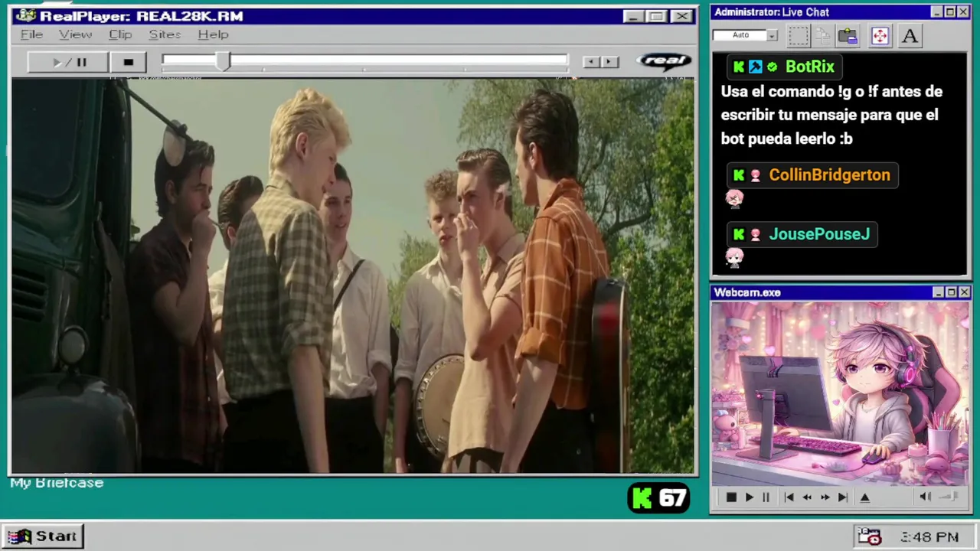
Task: Click fast forward in Webcam.exe controls
Action: 825,497
